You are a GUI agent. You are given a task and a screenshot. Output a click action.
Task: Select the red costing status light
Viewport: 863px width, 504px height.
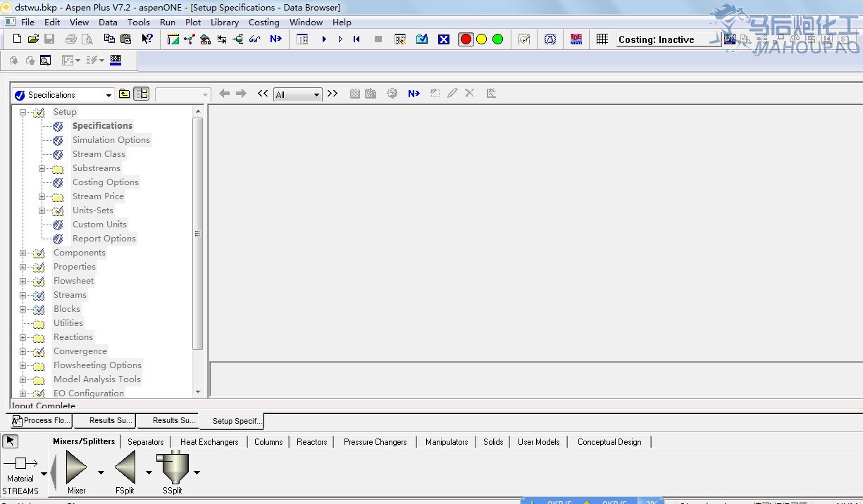tap(466, 39)
